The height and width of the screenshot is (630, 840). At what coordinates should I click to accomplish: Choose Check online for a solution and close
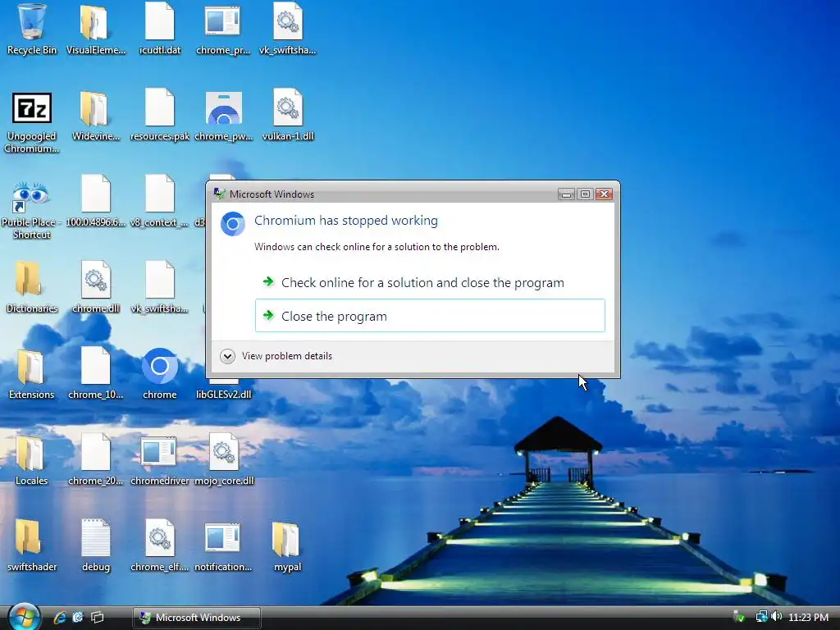tap(430, 282)
